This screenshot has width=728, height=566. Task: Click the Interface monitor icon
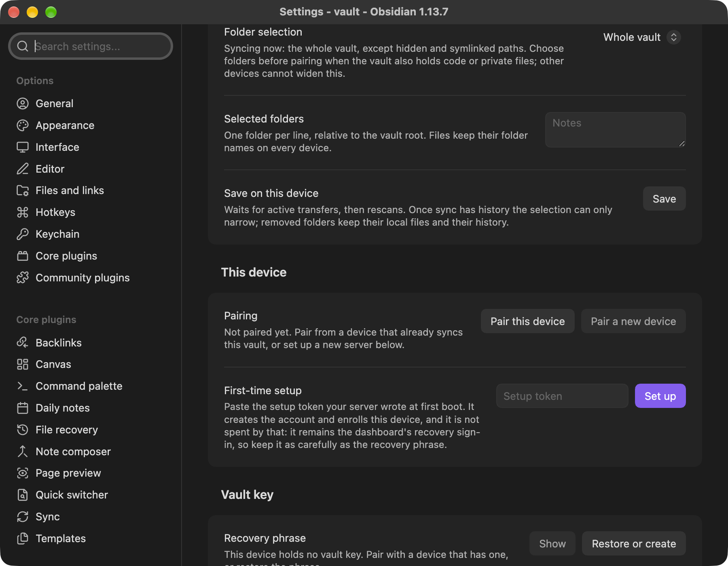pyautogui.click(x=23, y=147)
